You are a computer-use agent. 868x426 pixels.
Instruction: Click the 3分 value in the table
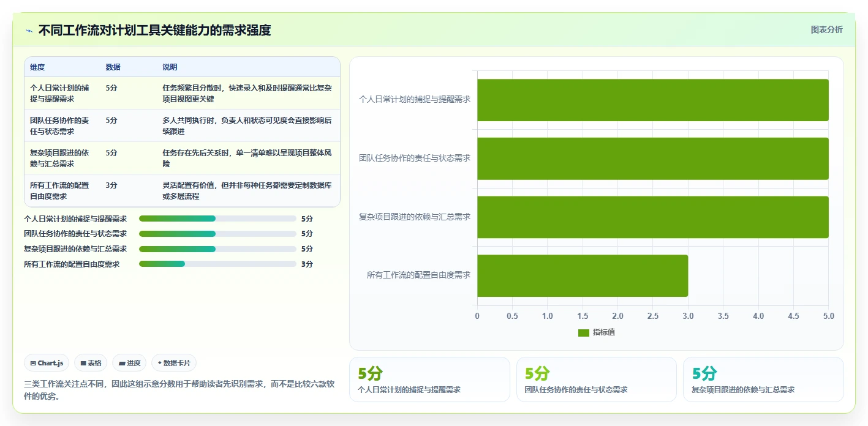111,185
